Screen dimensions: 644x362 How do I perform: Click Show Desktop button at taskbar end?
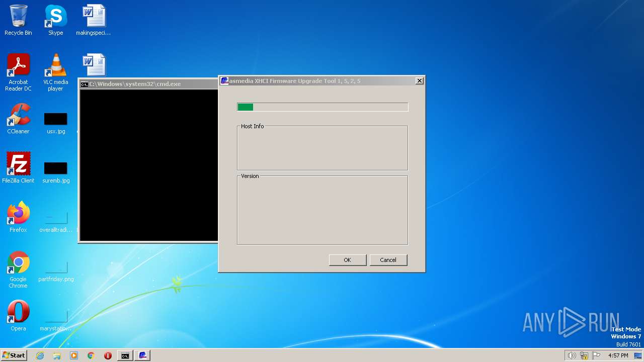(x=639, y=355)
